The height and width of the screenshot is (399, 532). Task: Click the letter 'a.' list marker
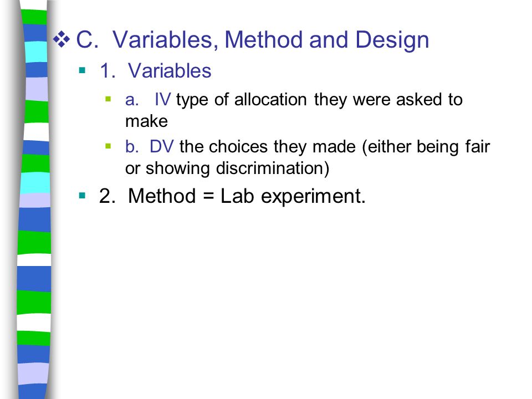[132, 100]
